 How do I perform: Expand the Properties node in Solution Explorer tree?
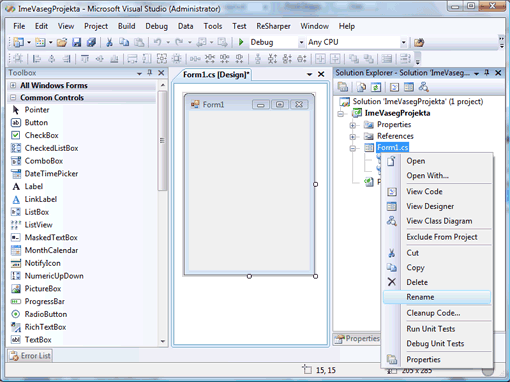click(353, 125)
